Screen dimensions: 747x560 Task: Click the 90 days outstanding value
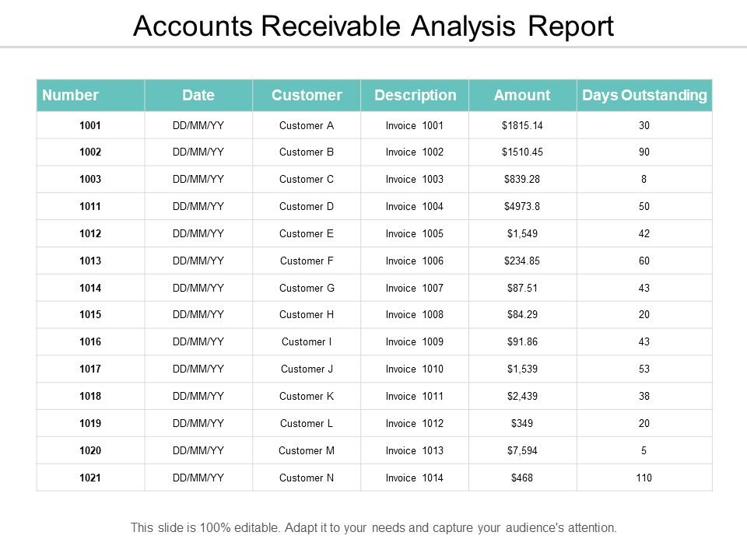[x=644, y=152]
